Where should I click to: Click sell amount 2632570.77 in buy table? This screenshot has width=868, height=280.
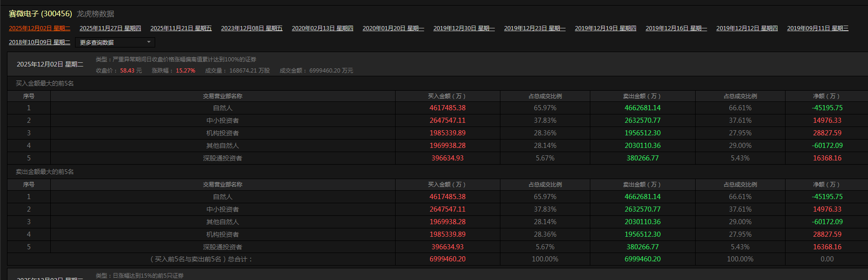(642, 120)
